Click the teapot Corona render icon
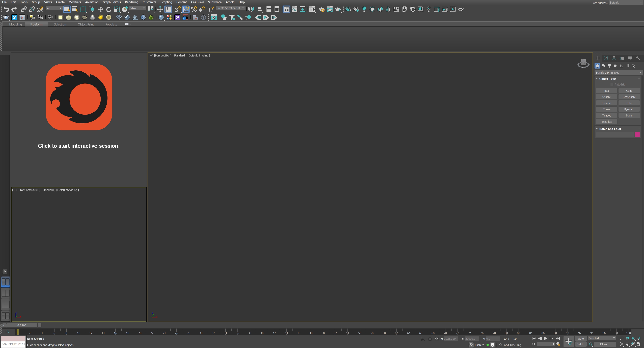The image size is (644, 348). 6,17
